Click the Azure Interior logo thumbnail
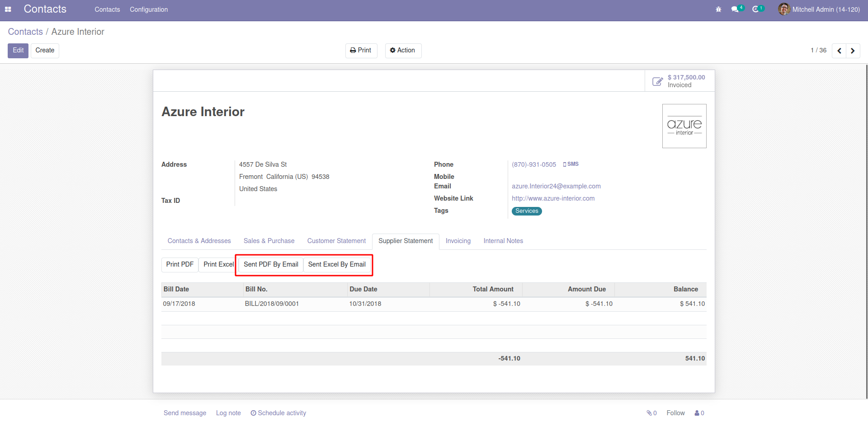 point(684,126)
